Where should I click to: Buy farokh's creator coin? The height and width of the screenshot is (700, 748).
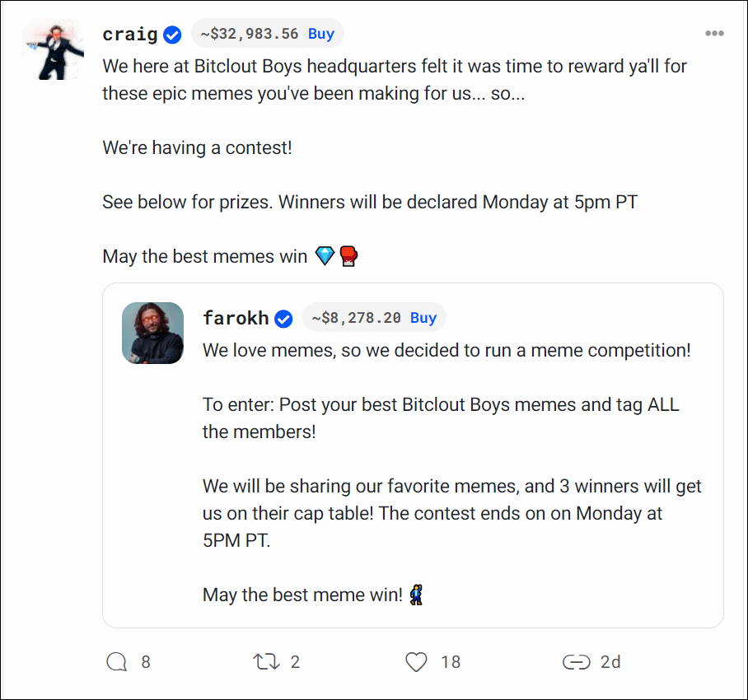423,318
